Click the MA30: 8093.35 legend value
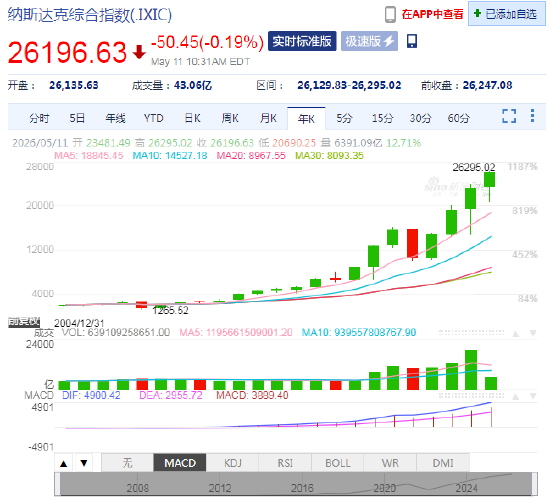Viewport: 550px width, 503px height. (x=329, y=156)
